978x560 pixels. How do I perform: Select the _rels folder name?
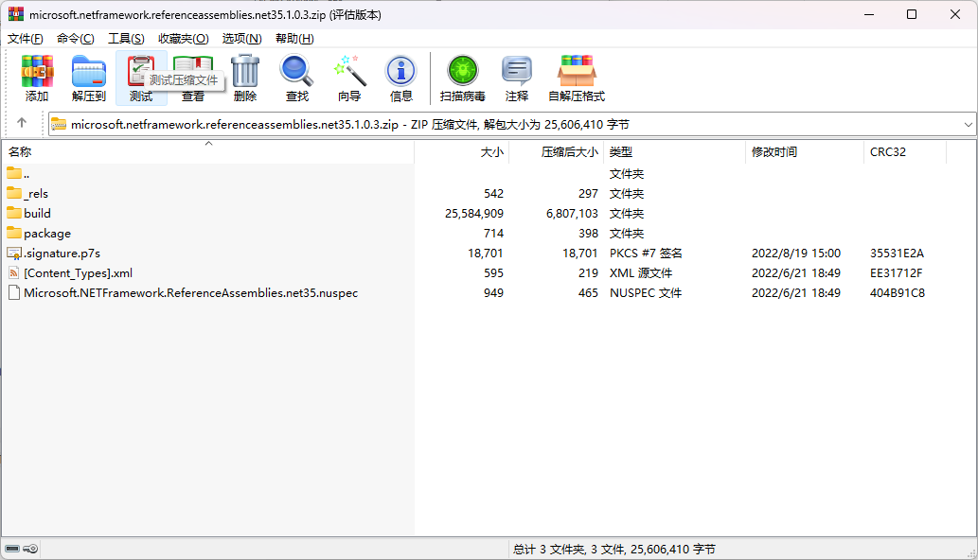(x=36, y=194)
